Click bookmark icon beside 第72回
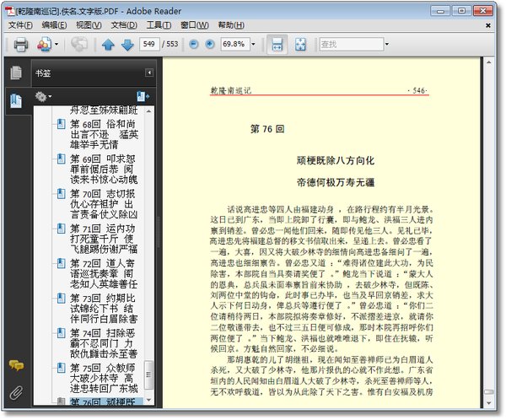This screenshot has width=506, height=420. (x=61, y=263)
